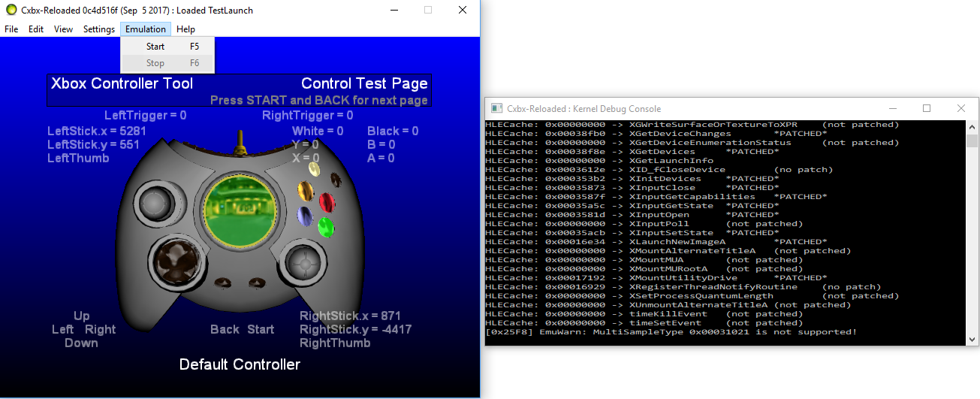Viewport: 980px width, 399px height.
Task: Open the View menu
Action: pyautogui.click(x=64, y=29)
